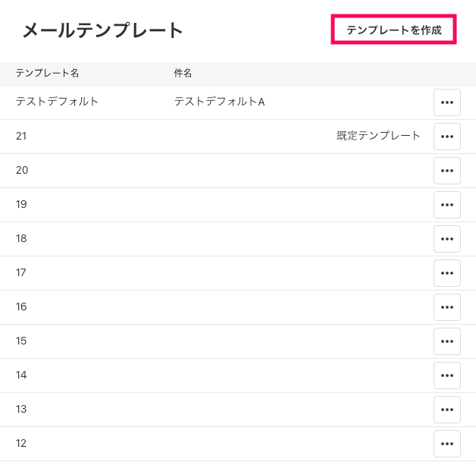The image size is (476, 462).
Task: Open the three-dot menu for template 20
Action: 446,171
